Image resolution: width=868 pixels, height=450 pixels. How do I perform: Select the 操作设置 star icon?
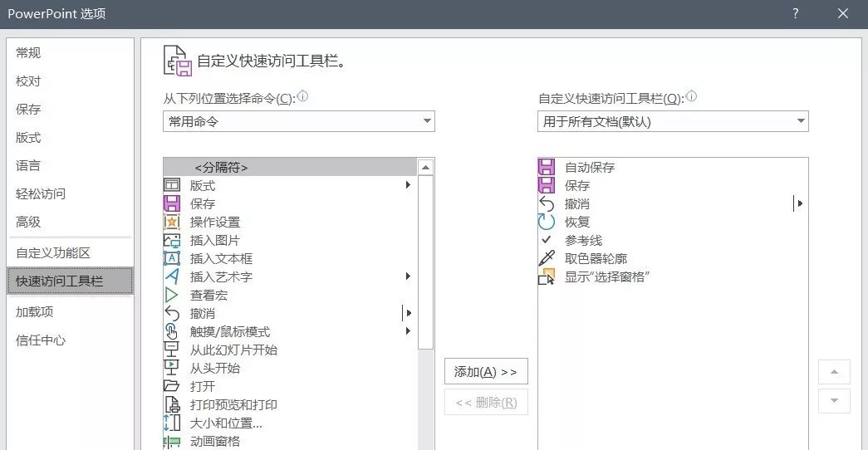coord(172,222)
